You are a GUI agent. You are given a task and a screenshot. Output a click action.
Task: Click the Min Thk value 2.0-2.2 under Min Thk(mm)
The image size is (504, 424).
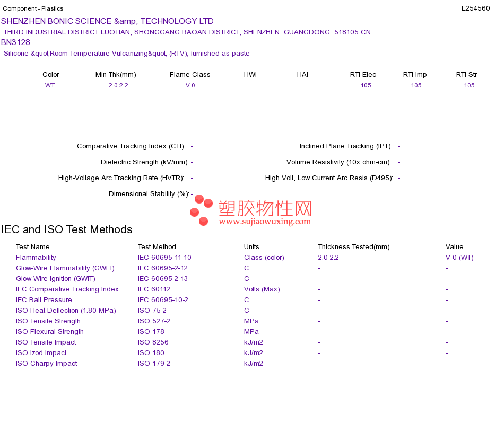coord(118,85)
